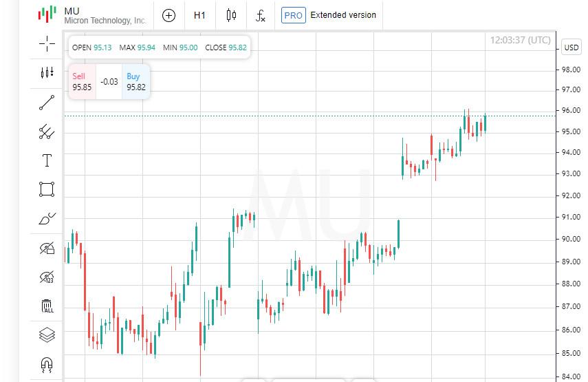The height and width of the screenshot is (382, 588).
Task: Open the bar chart style tool
Action: 47,72
